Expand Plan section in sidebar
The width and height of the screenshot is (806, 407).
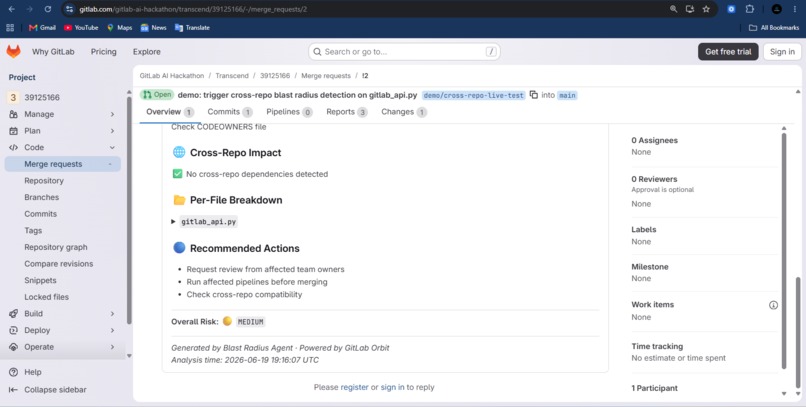click(112, 131)
